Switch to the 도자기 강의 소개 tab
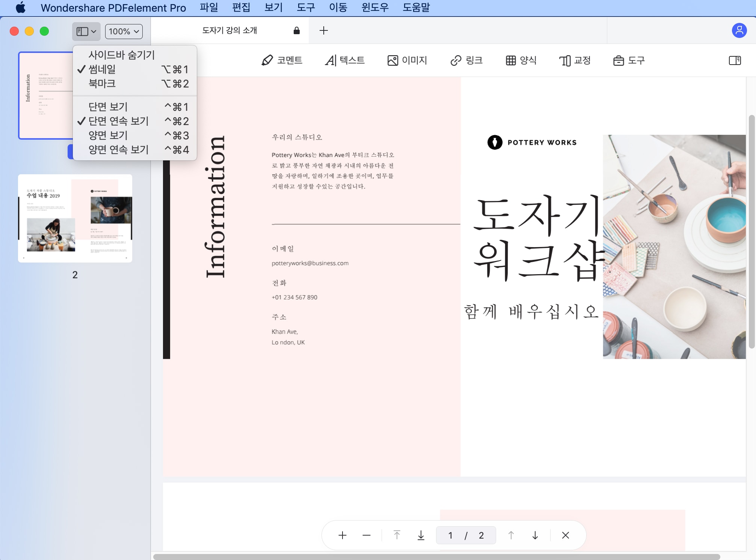This screenshot has height=560, width=756. [230, 30]
